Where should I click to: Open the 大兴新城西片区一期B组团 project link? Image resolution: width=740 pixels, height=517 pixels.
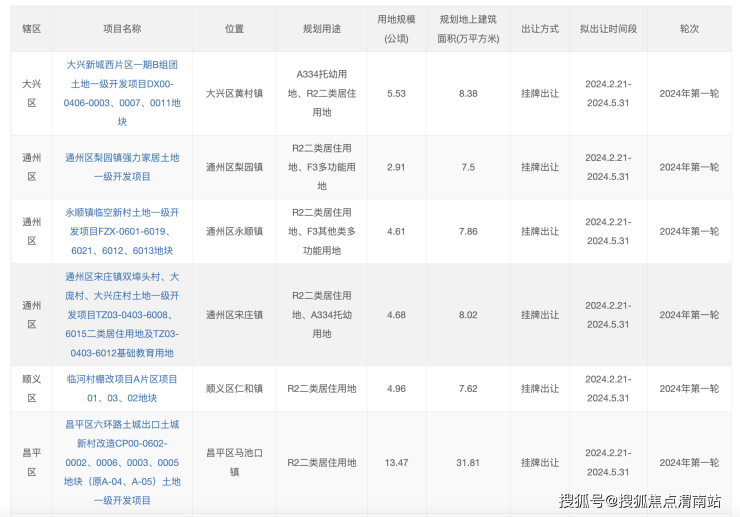click(x=122, y=92)
